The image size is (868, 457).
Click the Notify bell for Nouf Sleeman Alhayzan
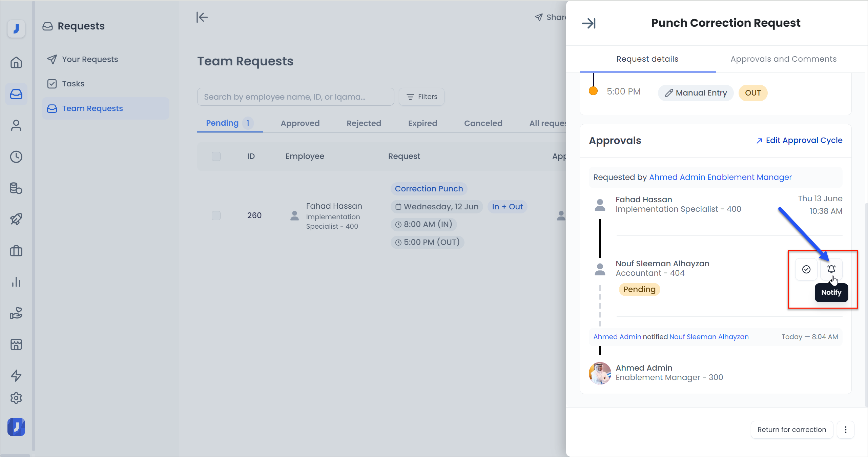[x=832, y=269]
